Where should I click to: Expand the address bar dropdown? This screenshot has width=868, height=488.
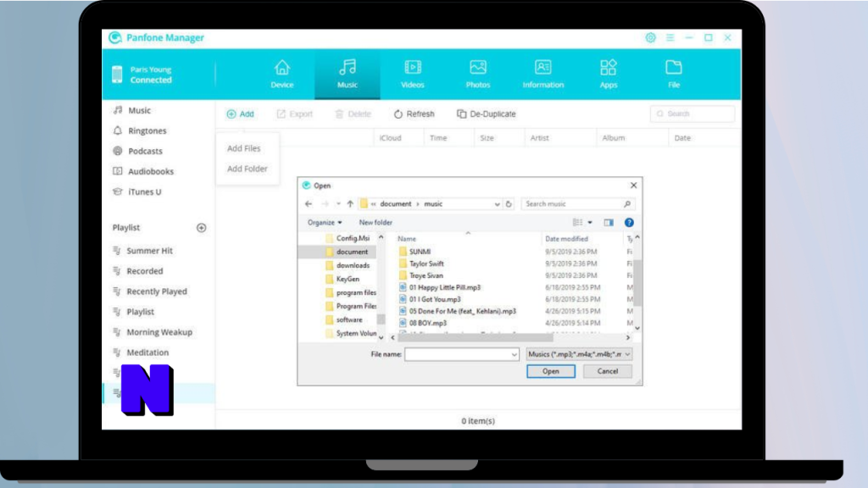pos(497,204)
